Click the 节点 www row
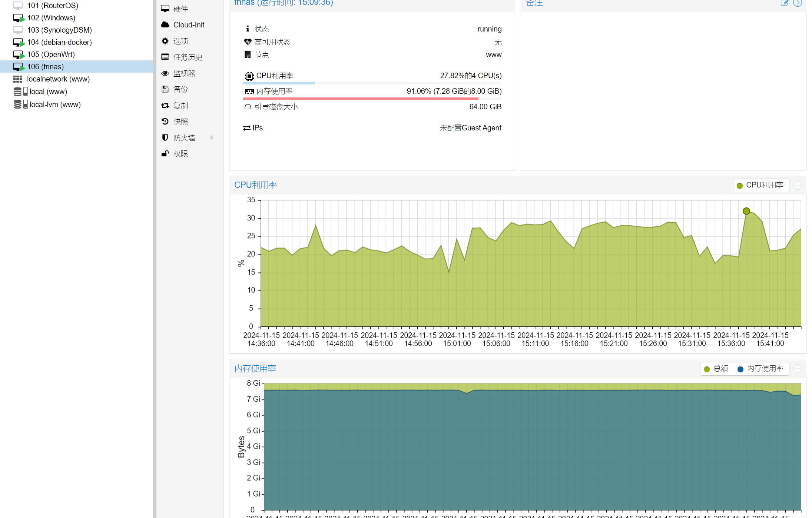The image size is (812, 518). [x=372, y=54]
